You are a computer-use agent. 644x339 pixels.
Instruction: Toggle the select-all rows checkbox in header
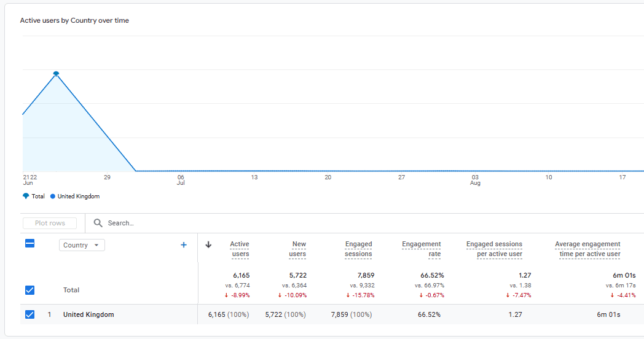click(x=29, y=244)
